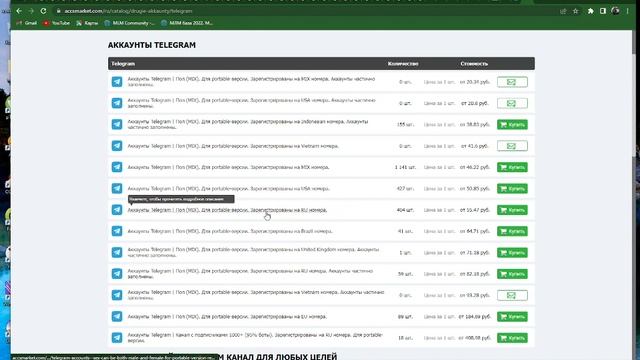The height and width of the screenshot is (360, 640).
Task: Click the notify envelope button for 20.6 руб. row
Action: 512,103
